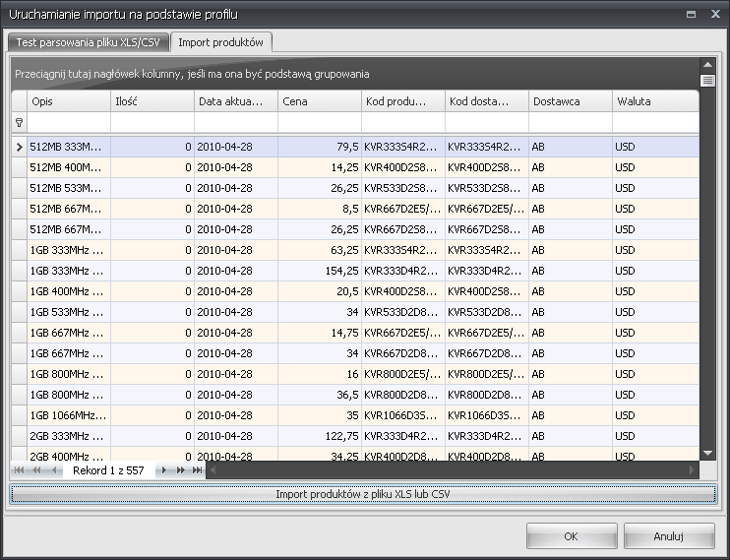
Task: Click the horizontal scrollbar track
Action: click(453, 470)
